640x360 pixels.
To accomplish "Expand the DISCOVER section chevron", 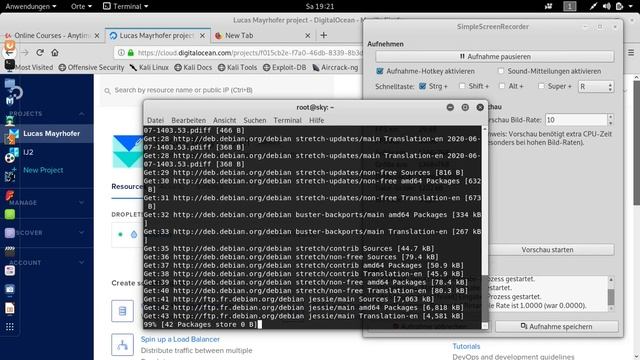I will coord(82,233).
